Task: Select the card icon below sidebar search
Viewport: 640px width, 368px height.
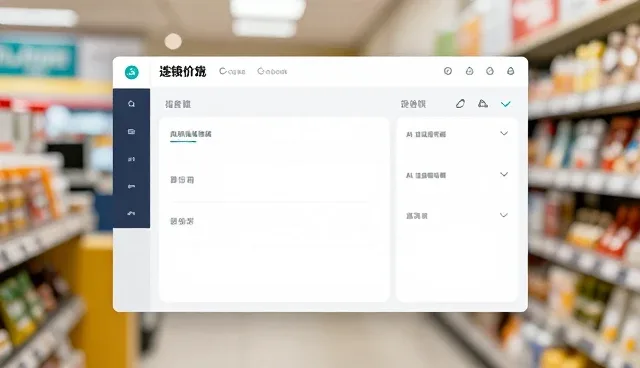Action: pyautogui.click(x=131, y=132)
